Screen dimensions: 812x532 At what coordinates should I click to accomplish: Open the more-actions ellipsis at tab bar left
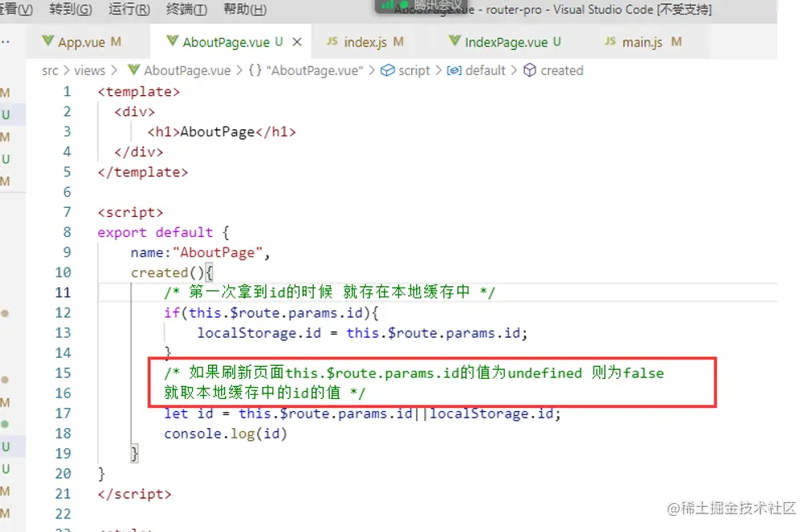[5, 42]
